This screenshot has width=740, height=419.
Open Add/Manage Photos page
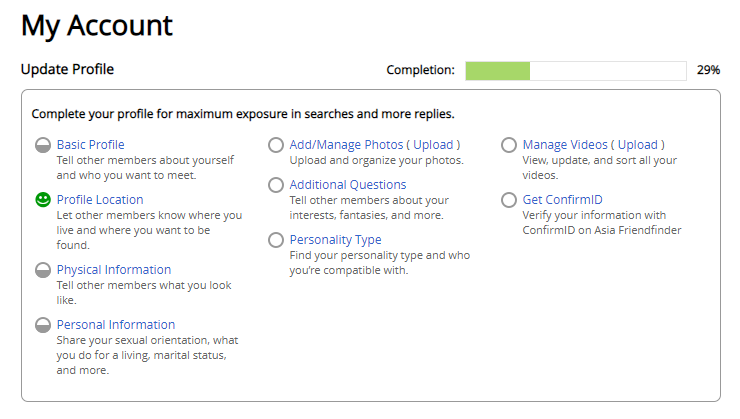pyautogui.click(x=346, y=145)
